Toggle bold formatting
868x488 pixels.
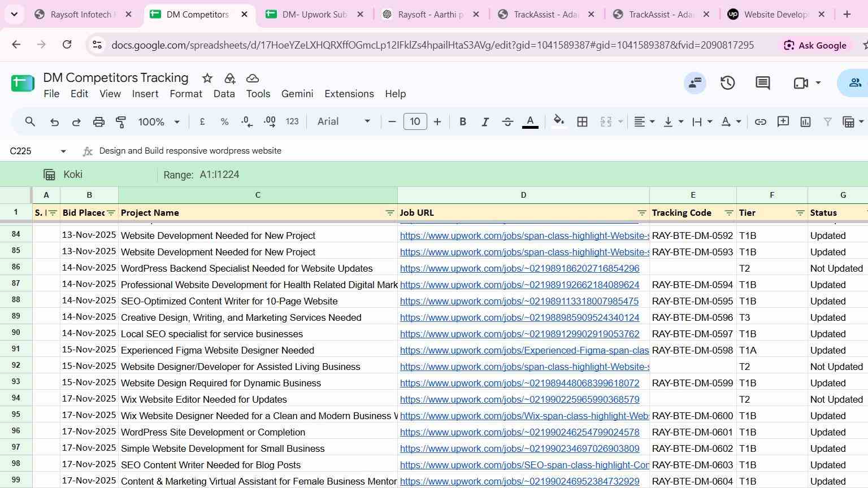(x=463, y=121)
